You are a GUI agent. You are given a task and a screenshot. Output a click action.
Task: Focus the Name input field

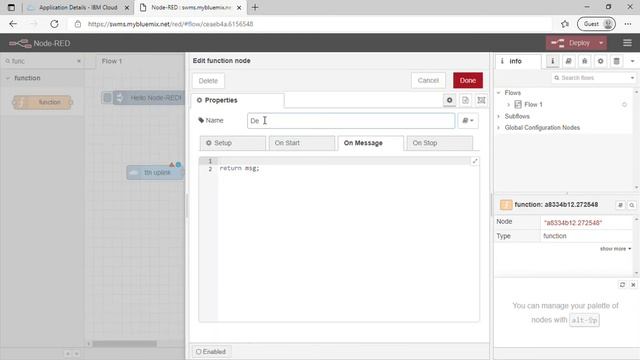click(x=351, y=120)
